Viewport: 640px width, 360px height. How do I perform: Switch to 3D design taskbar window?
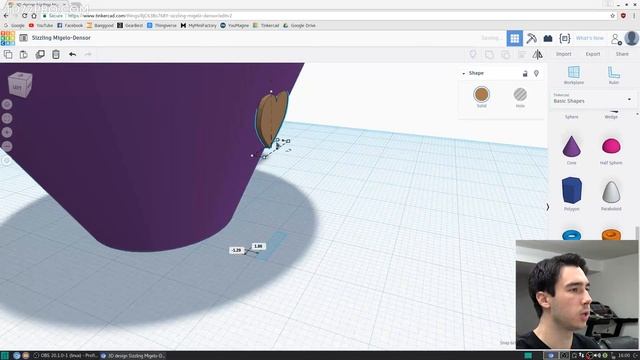pos(133,356)
